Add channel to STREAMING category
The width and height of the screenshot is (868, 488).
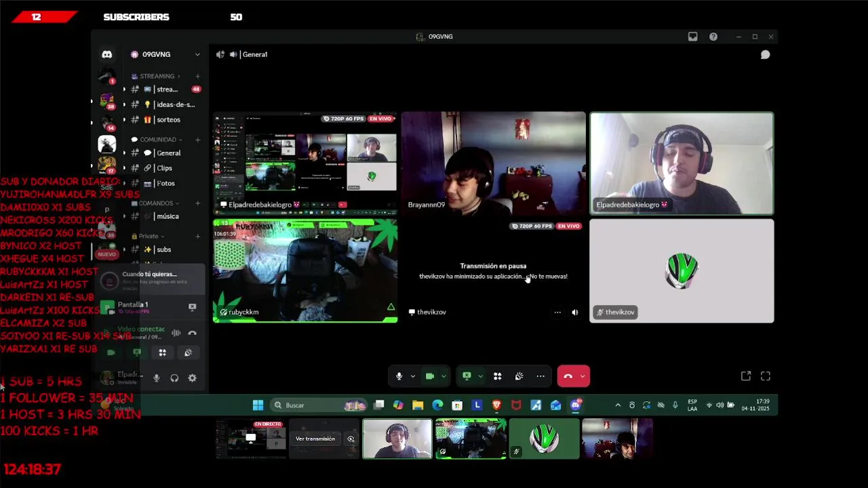[197, 76]
